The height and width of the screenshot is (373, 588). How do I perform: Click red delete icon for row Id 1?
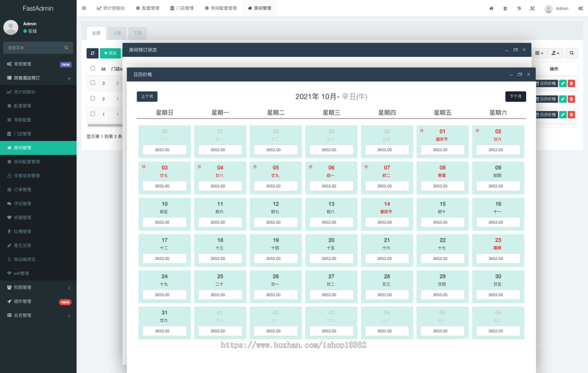[x=571, y=115]
